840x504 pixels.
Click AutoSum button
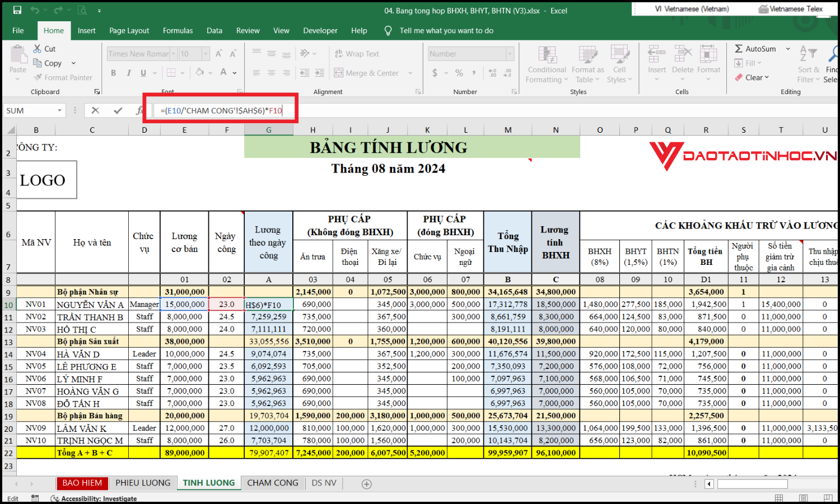pyautogui.click(x=755, y=49)
